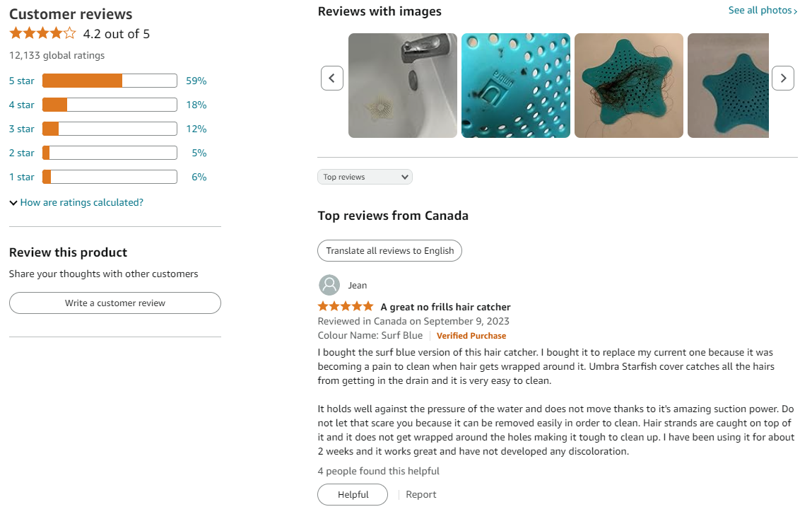Click the 1 star 6% percentage
The height and width of the screenshot is (514, 812).
pyautogui.click(x=199, y=177)
